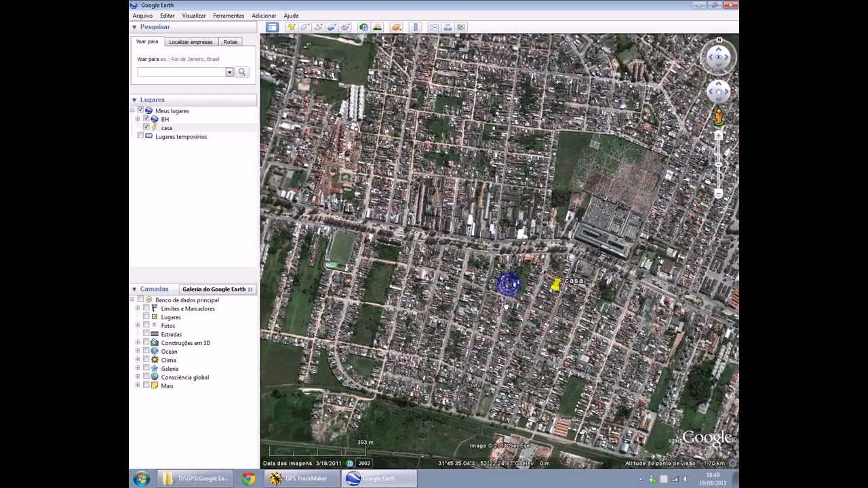The image size is (868, 488).
Task: Open the Arquivo menu
Action: (x=142, y=16)
